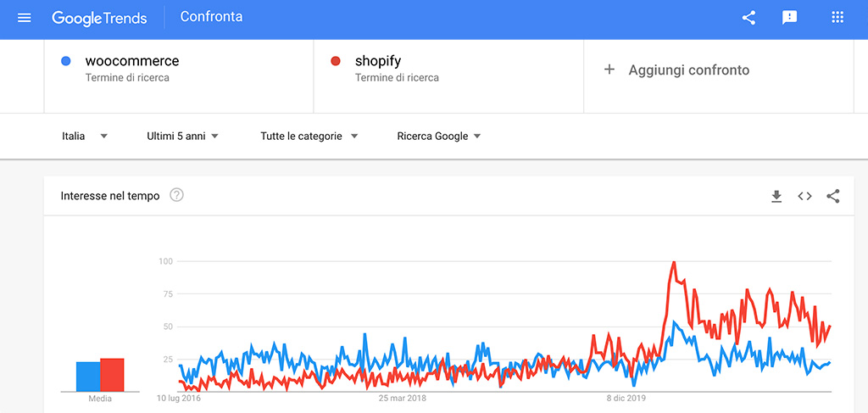Viewport: 868px width, 413px height.
Task: Click the blue woocommerce color dot
Action: tap(66, 61)
